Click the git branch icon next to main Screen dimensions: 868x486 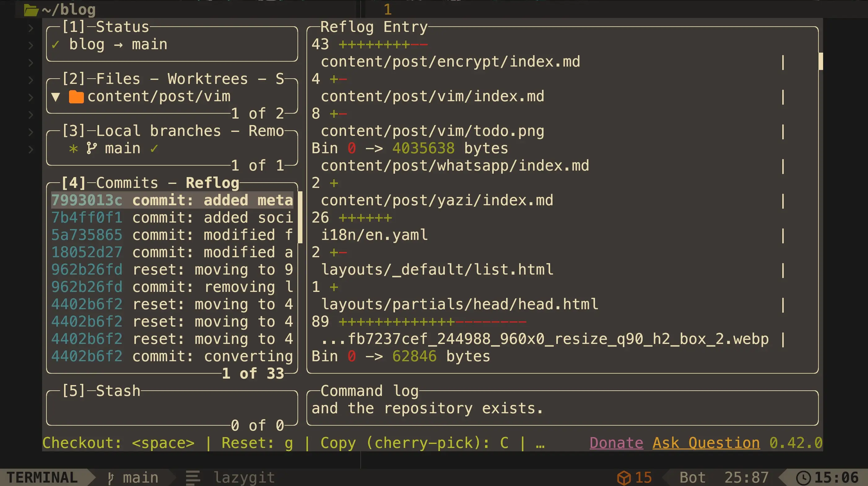coord(91,148)
